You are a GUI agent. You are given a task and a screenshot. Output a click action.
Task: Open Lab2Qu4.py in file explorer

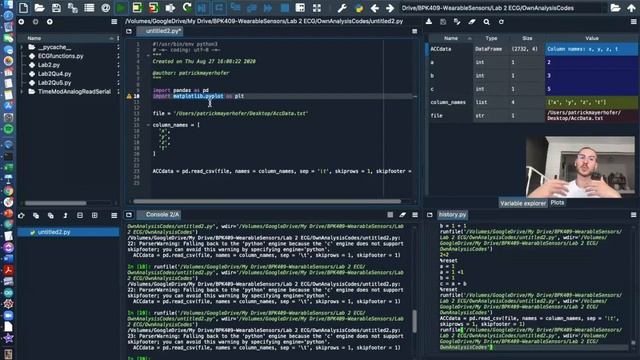pos(54,74)
